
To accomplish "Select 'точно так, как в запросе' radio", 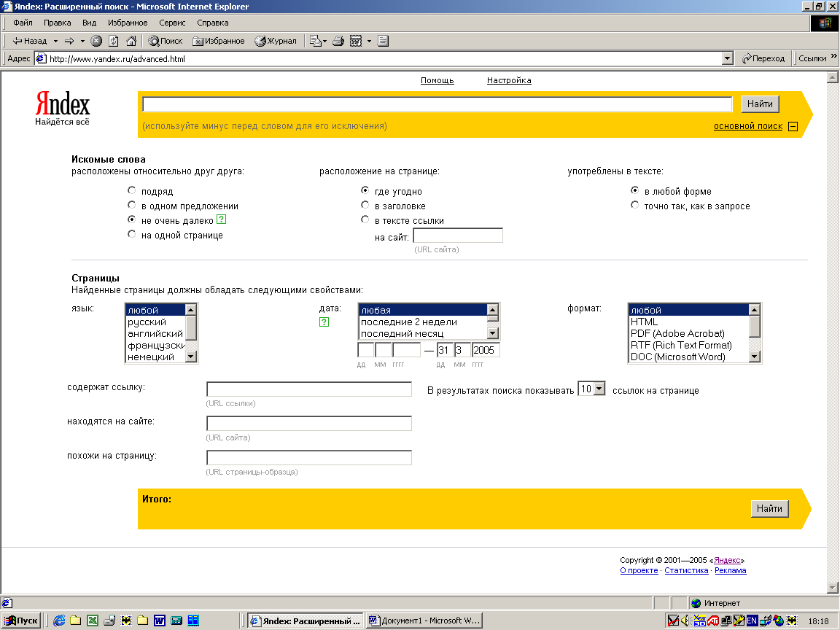I will (x=635, y=205).
